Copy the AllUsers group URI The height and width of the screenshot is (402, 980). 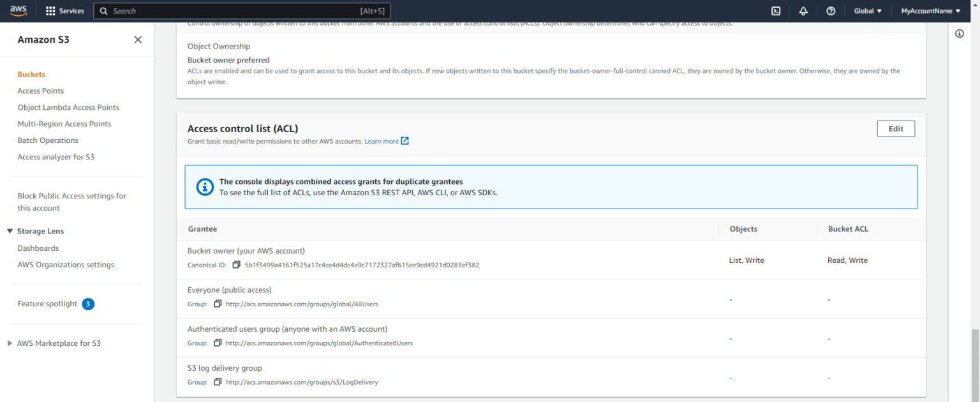218,304
